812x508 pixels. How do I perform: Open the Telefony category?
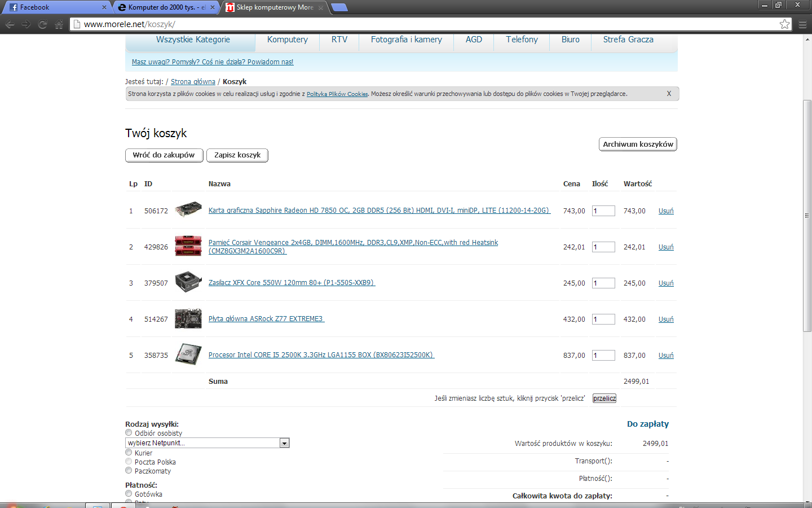click(522, 40)
